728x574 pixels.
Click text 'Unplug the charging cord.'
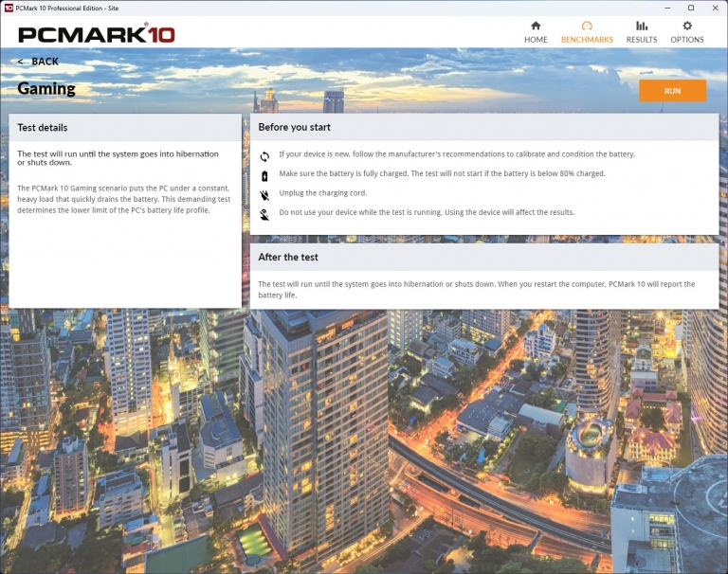pyautogui.click(x=323, y=193)
